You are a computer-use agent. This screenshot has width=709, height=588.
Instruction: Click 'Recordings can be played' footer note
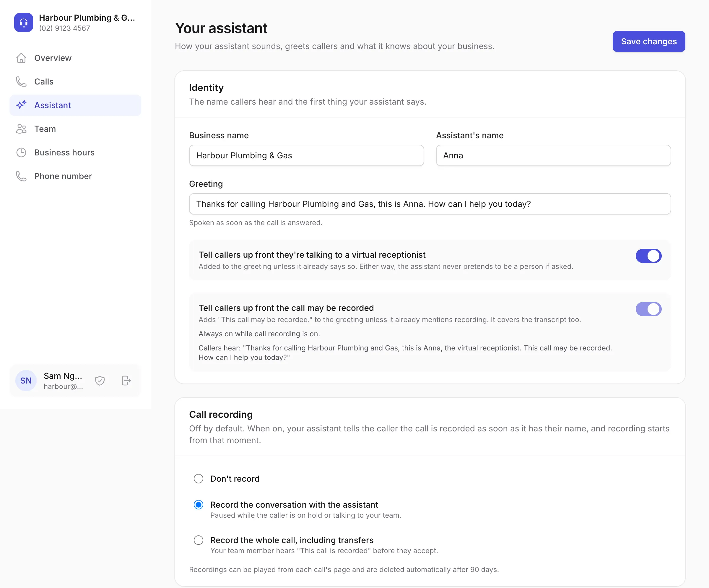coord(344,570)
